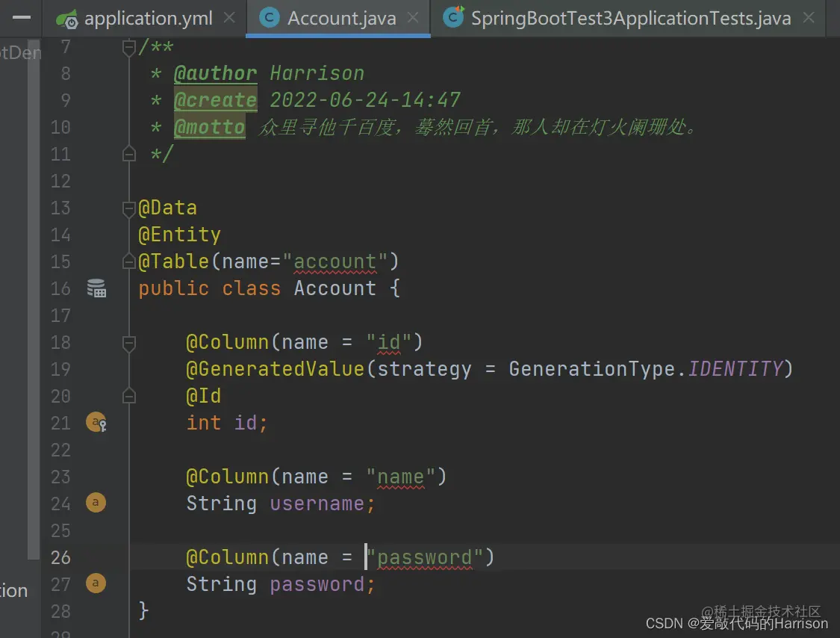840x638 pixels.
Task: Click the "account" table name string
Action: (335, 261)
